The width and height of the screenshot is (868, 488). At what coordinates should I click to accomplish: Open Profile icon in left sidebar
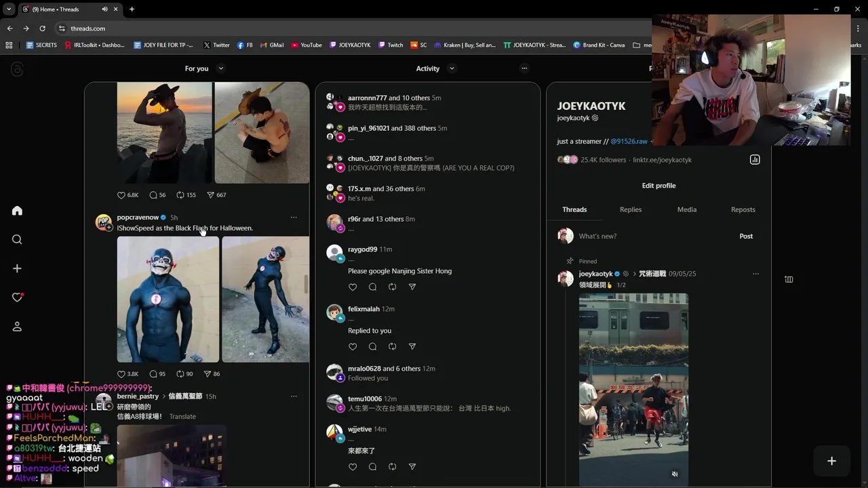17,327
